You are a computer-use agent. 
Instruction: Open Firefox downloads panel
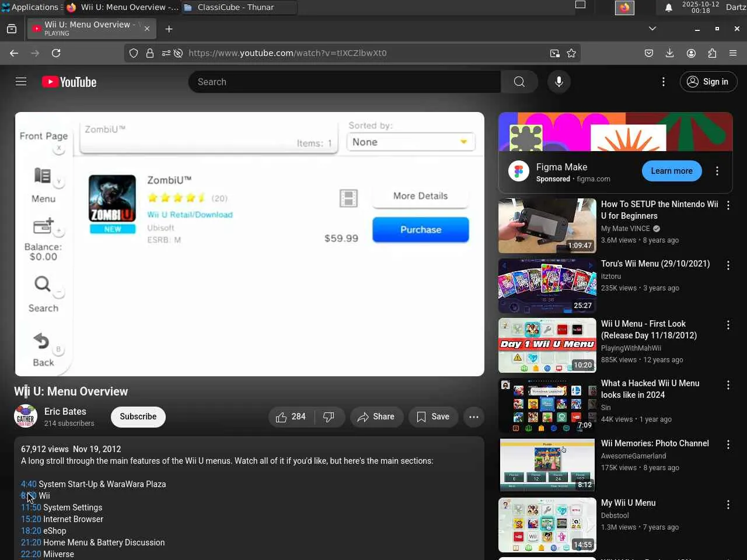[670, 53]
